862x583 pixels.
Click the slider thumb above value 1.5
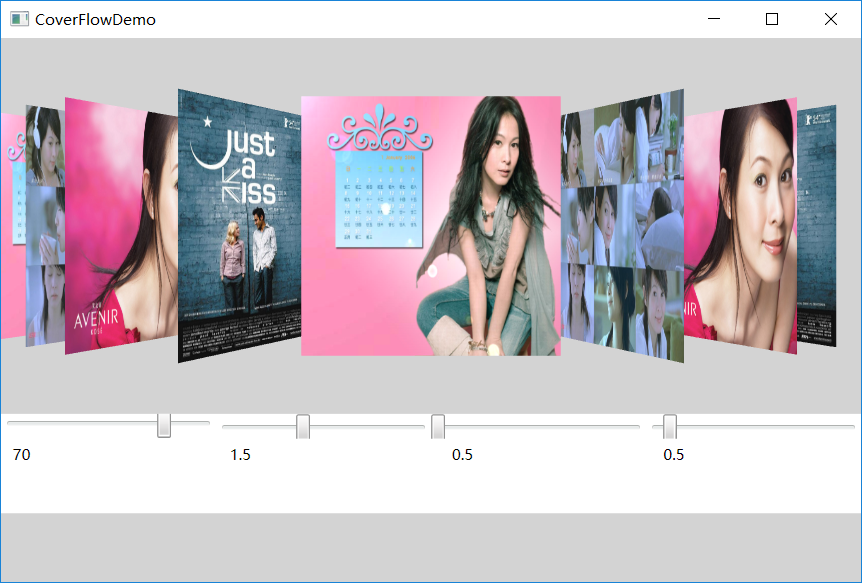click(303, 426)
